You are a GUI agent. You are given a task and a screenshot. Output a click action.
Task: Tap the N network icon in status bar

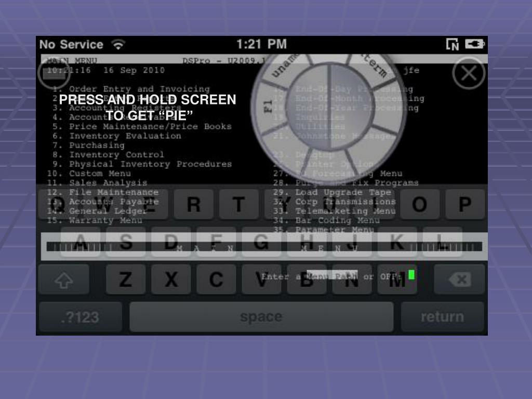click(x=453, y=45)
